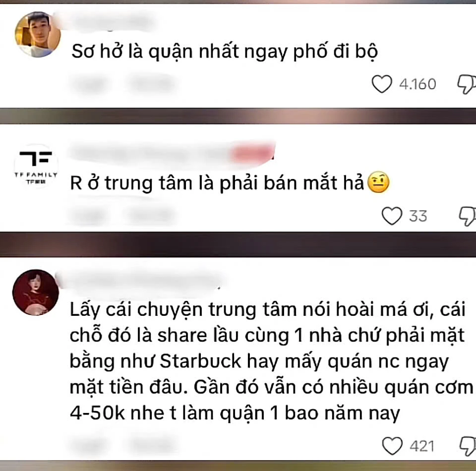Dislike the "R ở trung tâm" comment

click(x=468, y=216)
